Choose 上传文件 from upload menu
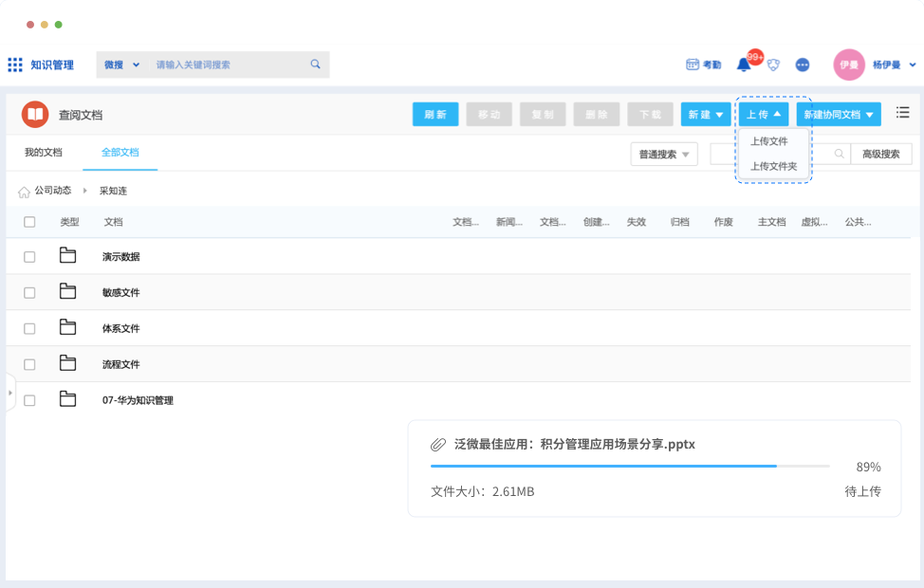924x588 pixels. (769, 141)
